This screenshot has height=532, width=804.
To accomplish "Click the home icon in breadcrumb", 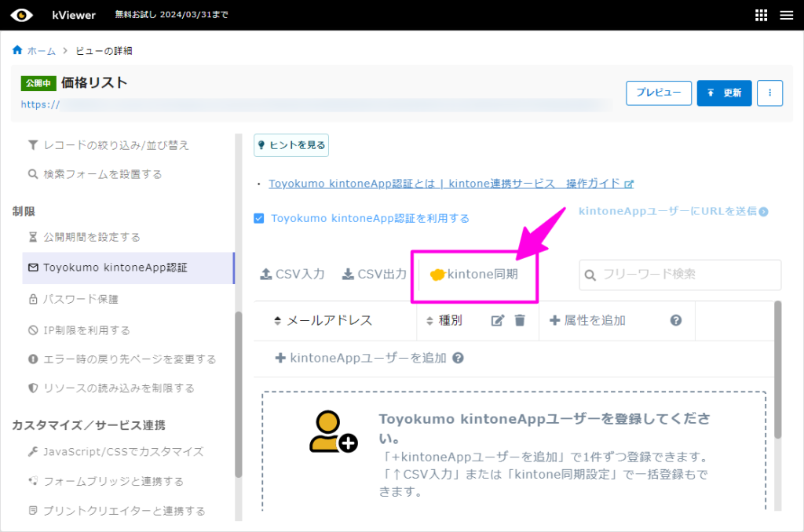I will point(17,50).
